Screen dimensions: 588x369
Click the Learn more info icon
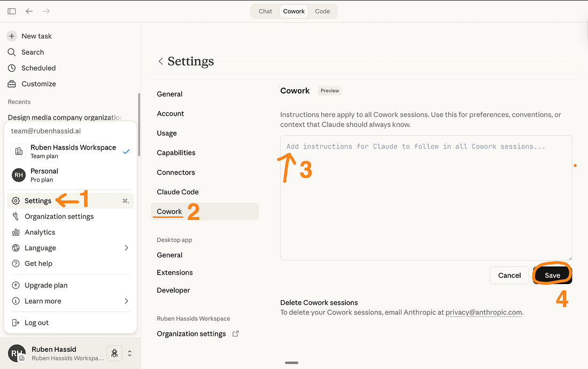(x=16, y=301)
